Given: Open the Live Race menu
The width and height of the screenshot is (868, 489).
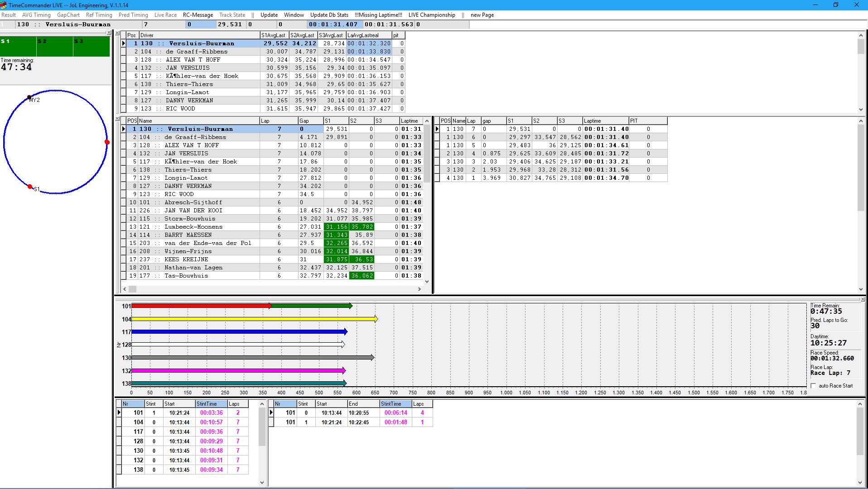Looking at the screenshot, I should coord(165,15).
